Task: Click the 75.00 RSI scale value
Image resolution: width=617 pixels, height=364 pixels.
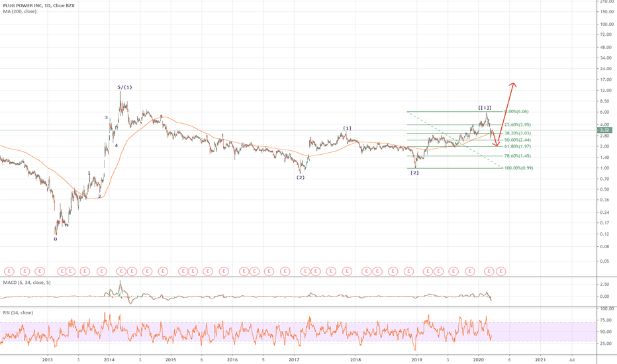Action: pos(606,320)
